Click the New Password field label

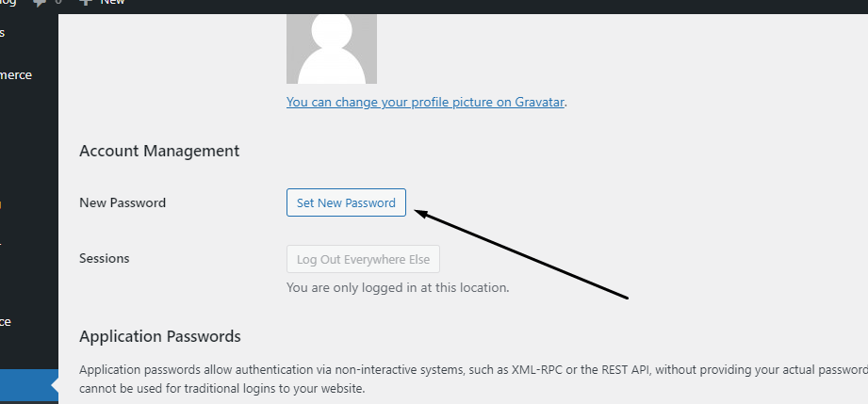pyautogui.click(x=123, y=202)
